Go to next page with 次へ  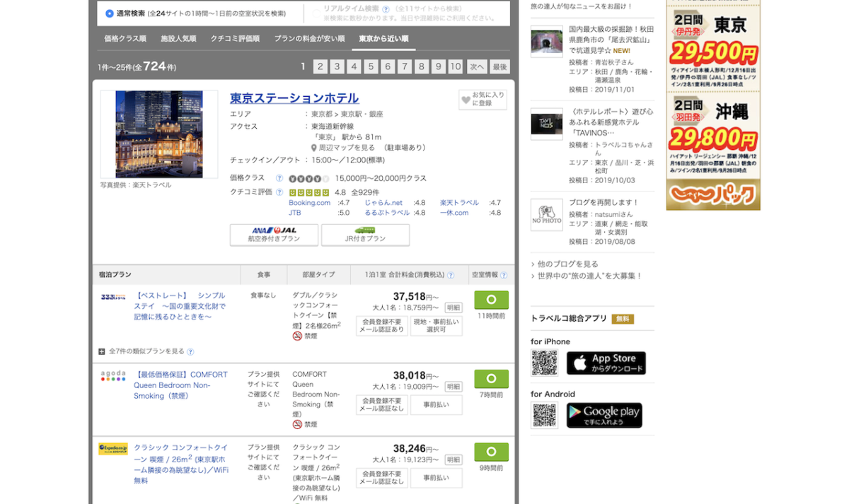coord(477,66)
